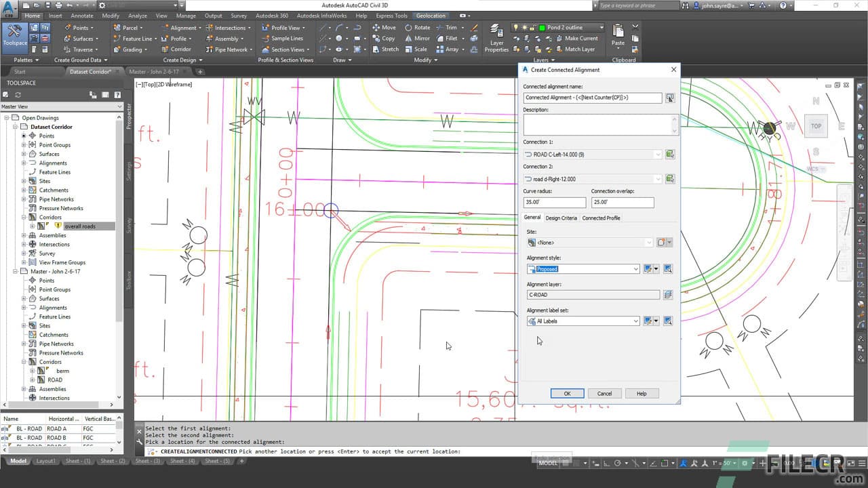Pick the Stretch tool
The image size is (868, 488).
point(389,49)
